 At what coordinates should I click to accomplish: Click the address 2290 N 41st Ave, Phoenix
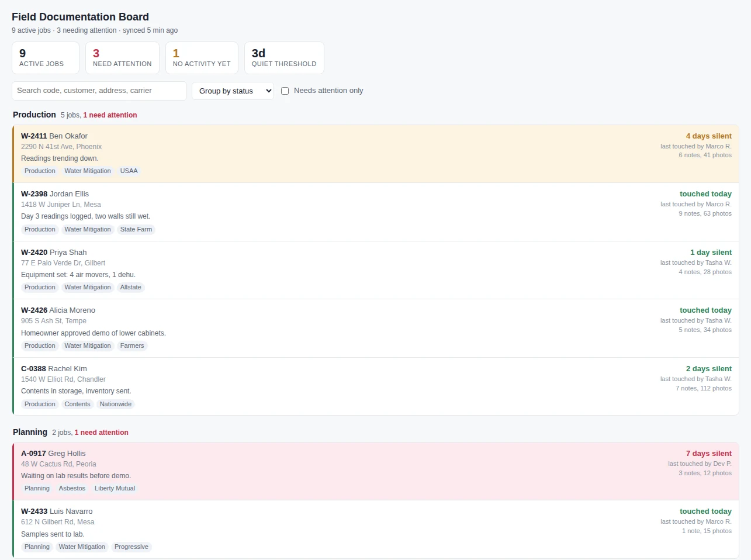(x=61, y=147)
